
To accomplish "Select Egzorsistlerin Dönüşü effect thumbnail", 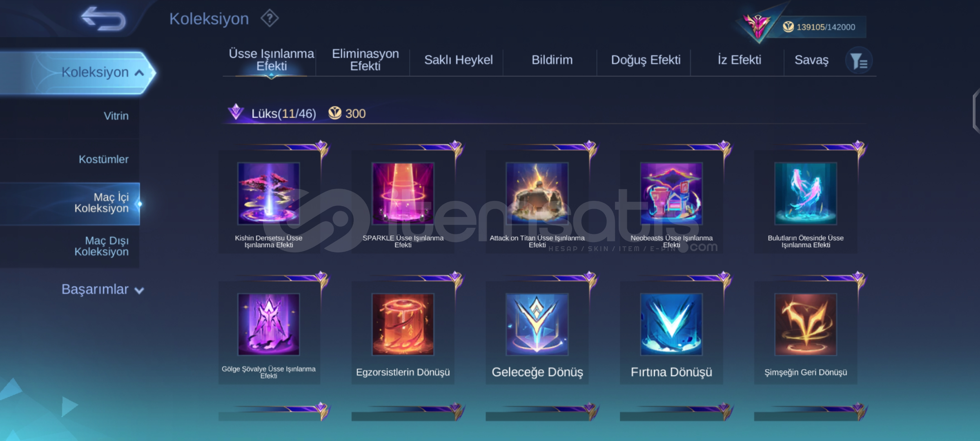I will 403,324.
